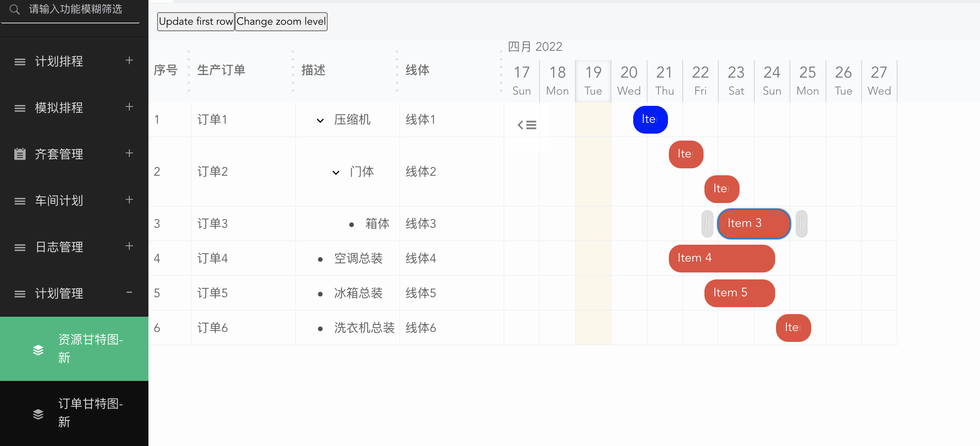
Task: Expand the 压缩机 chevron in 订单1 row
Action: click(x=320, y=121)
